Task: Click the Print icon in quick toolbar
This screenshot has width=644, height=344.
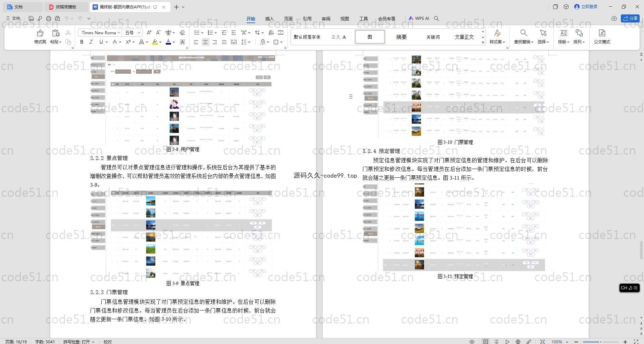Action: click(x=49, y=18)
